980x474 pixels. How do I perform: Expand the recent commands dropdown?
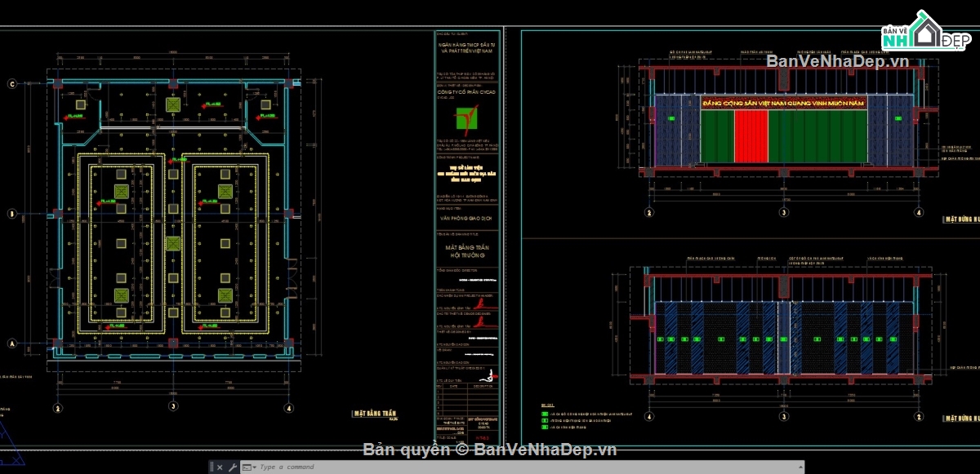[252, 467]
